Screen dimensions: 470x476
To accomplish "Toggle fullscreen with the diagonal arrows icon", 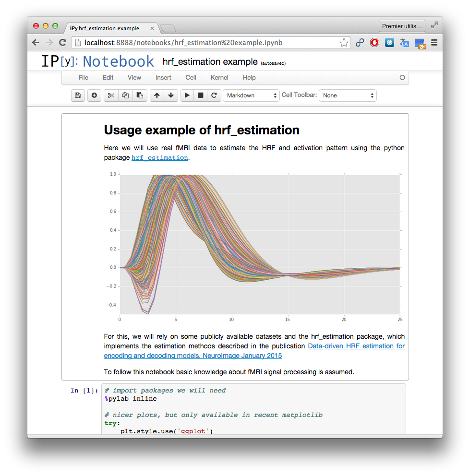I will pyautogui.click(x=434, y=25).
